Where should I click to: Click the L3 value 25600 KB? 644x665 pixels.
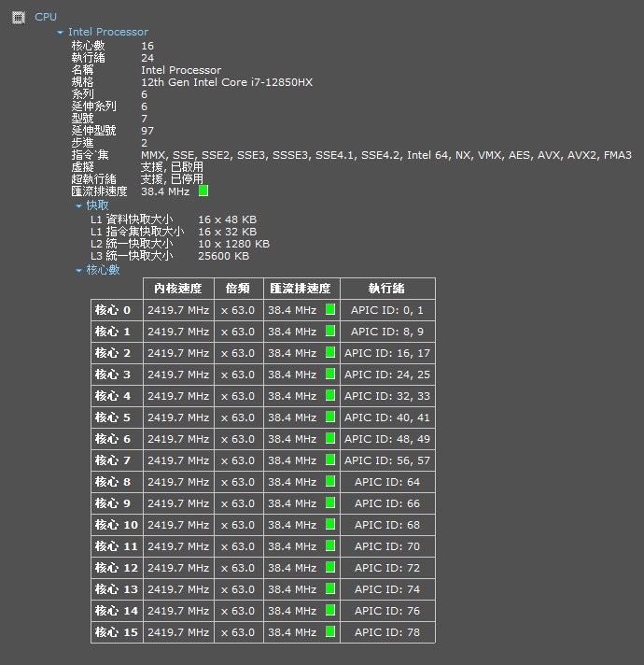click(x=224, y=256)
